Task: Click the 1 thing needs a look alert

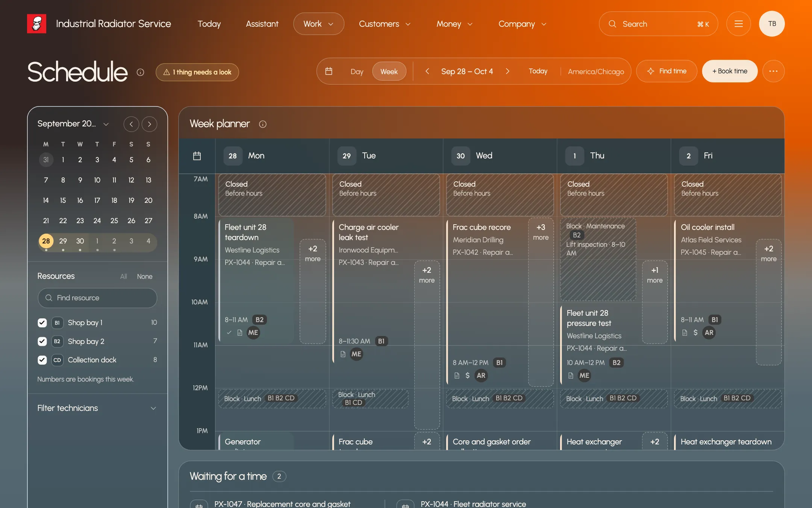Action: point(197,72)
